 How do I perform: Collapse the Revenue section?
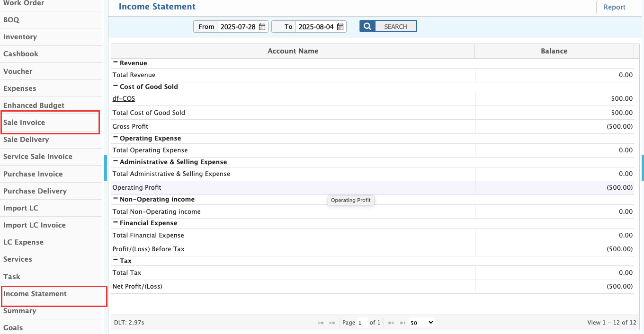pos(116,62)
